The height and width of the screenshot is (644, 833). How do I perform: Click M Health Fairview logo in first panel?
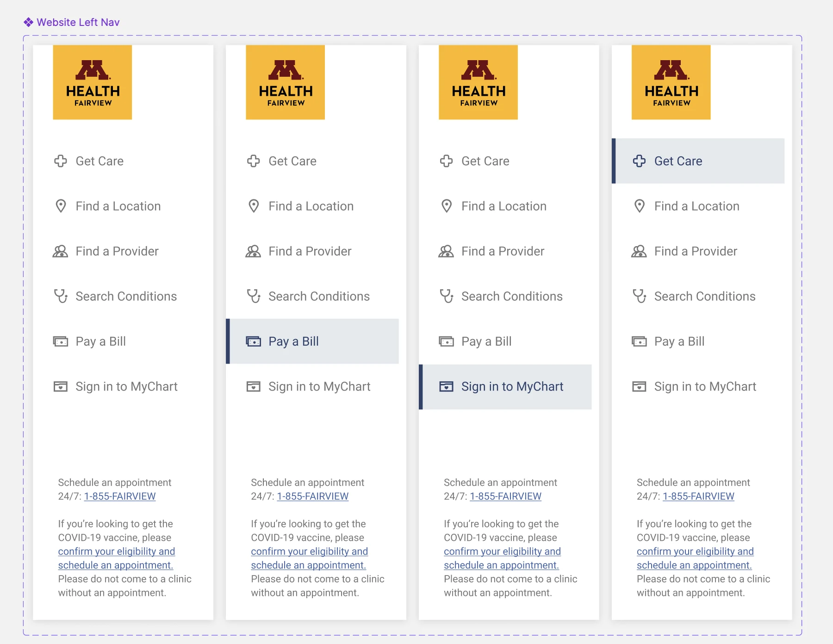(93, 82)
